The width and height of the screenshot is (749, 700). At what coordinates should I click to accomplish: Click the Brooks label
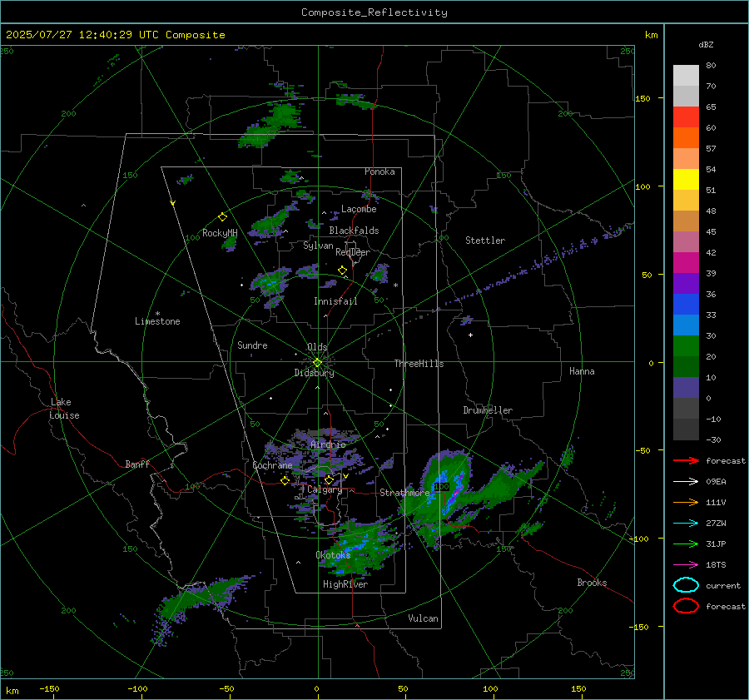592,583
